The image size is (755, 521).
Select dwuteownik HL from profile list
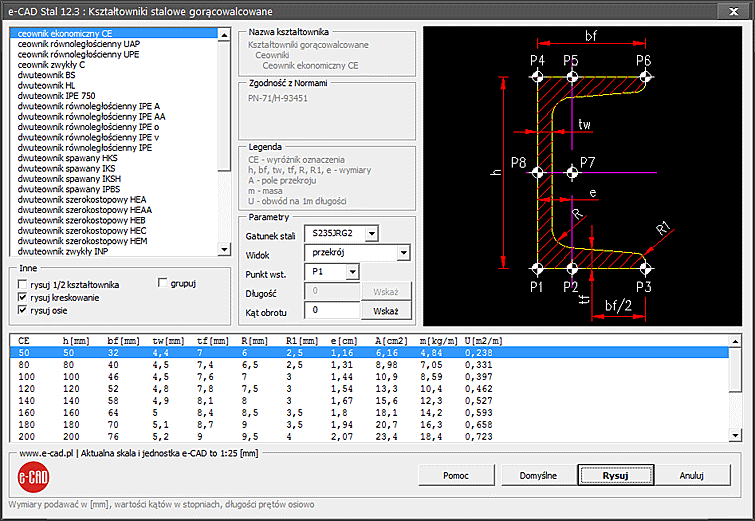(46, 85)
